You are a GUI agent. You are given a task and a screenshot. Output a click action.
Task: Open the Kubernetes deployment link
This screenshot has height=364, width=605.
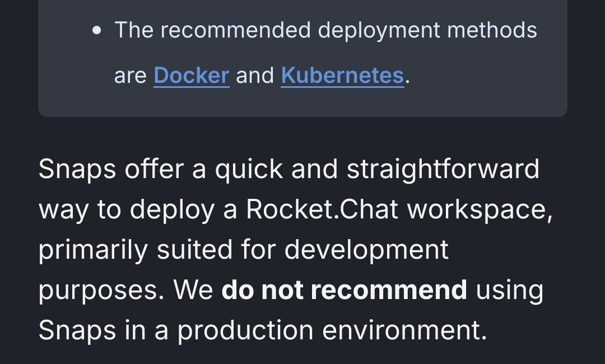(x=342, y=75)
